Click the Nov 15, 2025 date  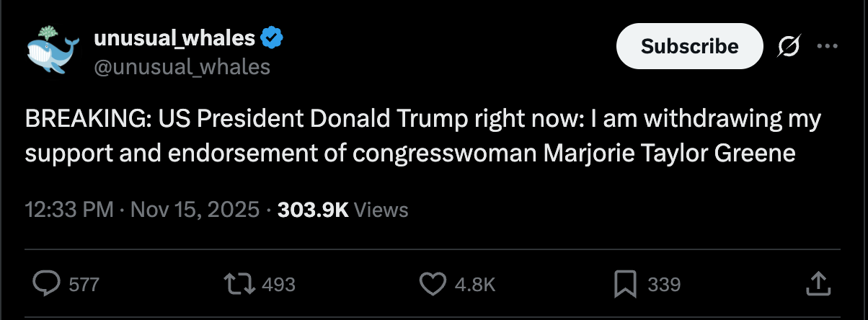[193, 210]
